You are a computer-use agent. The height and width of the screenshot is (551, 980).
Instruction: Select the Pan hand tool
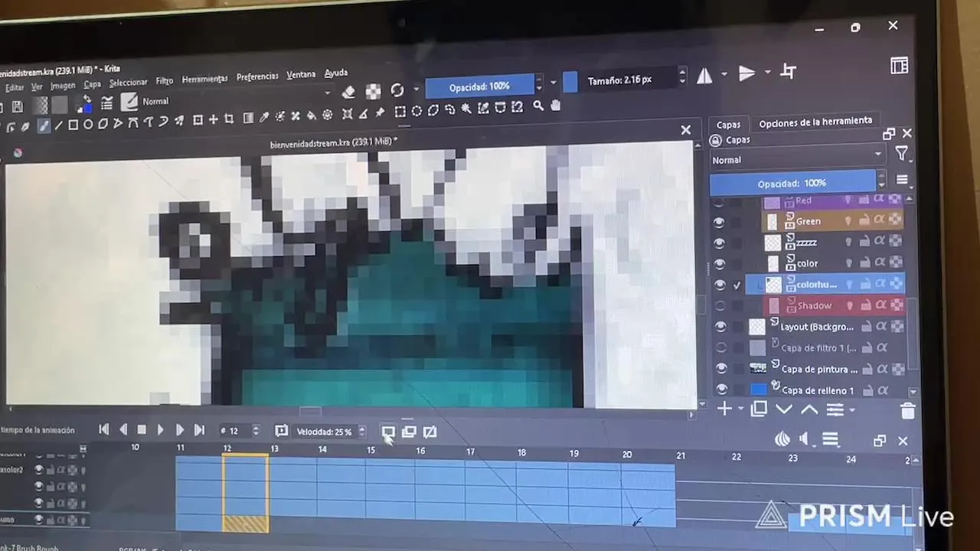pos(555,106)
